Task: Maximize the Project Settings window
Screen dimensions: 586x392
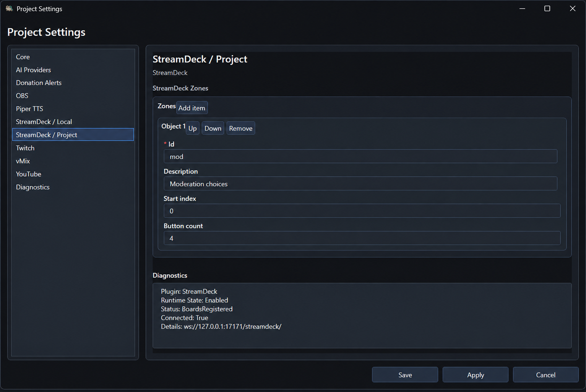Action: [x=547, y=8]
